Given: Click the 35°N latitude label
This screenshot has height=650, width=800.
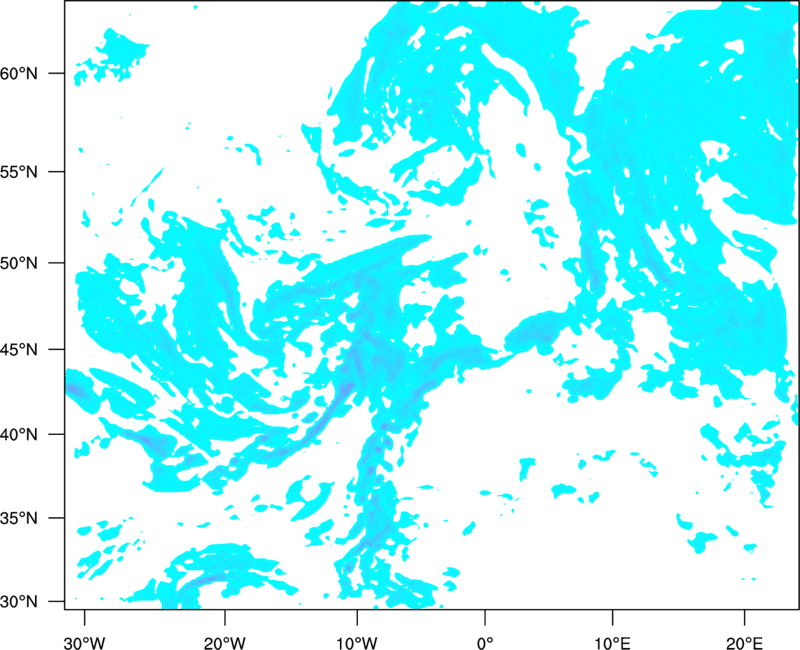Looking at the screenshot, I should [19, 518].
